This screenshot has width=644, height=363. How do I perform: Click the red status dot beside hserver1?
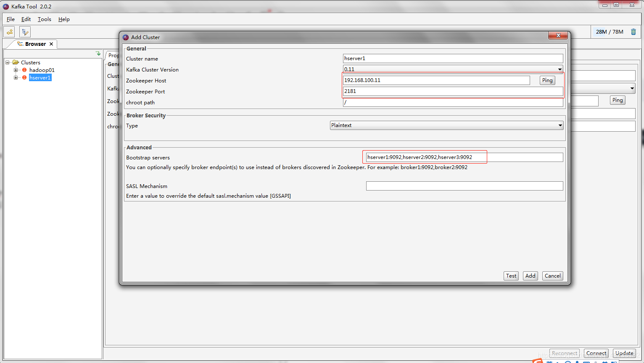pos(24,77)
